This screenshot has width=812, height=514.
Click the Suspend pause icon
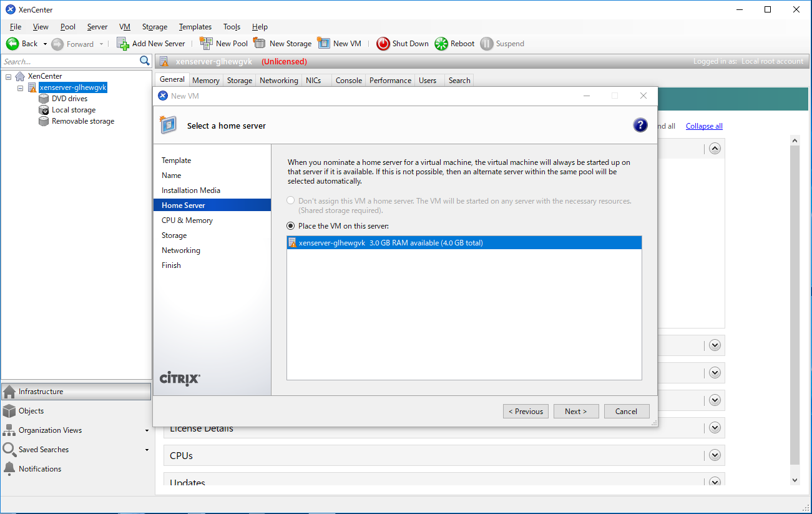(x=487, y=44)
